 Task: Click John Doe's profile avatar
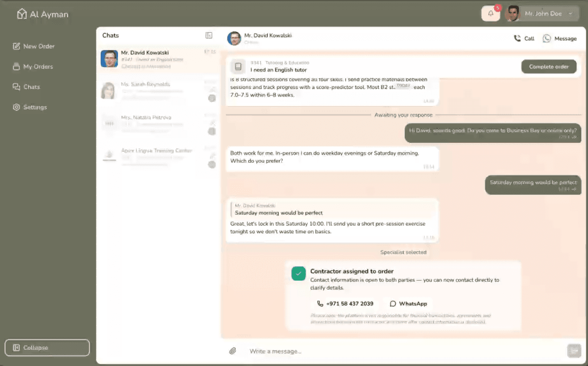[513, 14]
